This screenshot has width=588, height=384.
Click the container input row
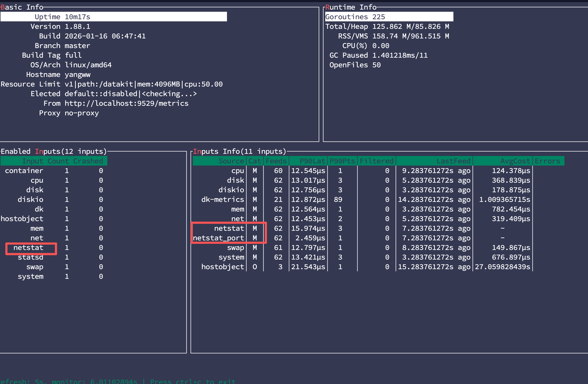click(24, 171)
